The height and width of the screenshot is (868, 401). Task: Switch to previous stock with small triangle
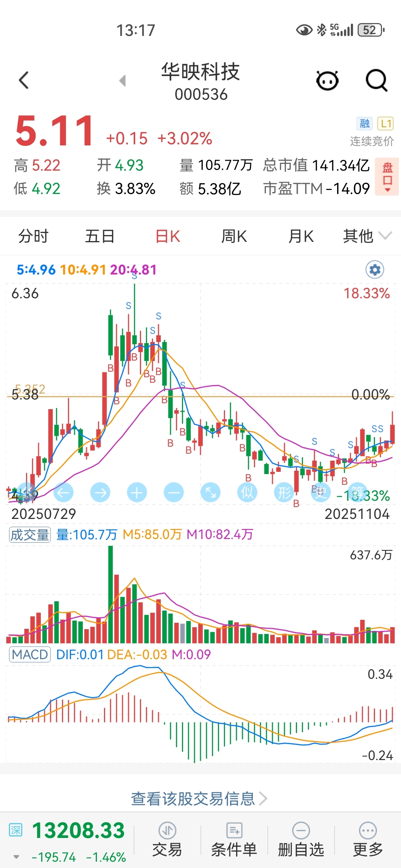pyautogui.click(x=123, y=80)
